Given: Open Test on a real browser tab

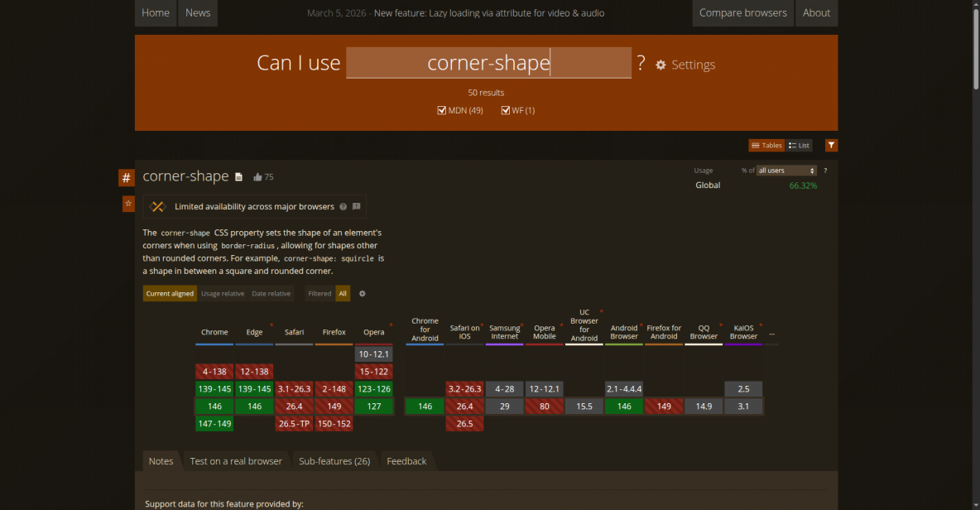Looking at the screenshot, I should [x=236, y=461].
